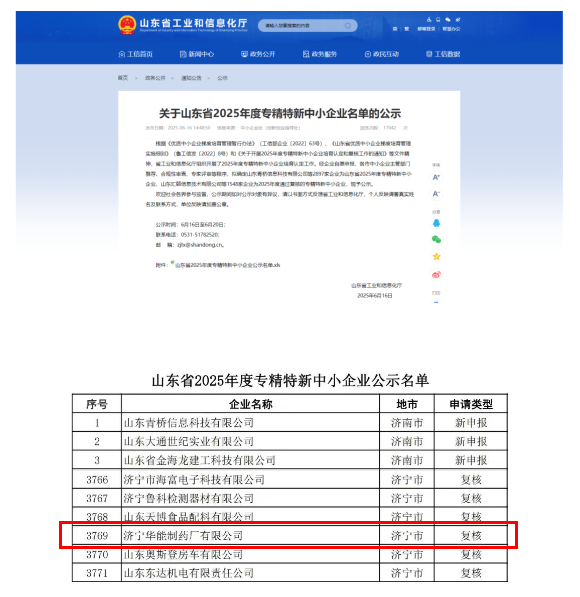This screenshot has height=597, width=580.
Task: Click the WeChat icon in top-right header
Action: 448,19
